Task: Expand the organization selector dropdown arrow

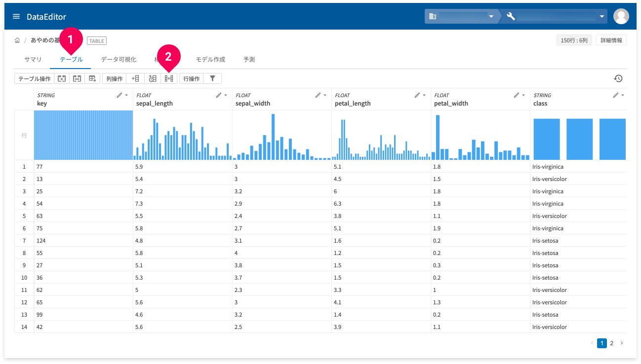Action: point(491,17)
